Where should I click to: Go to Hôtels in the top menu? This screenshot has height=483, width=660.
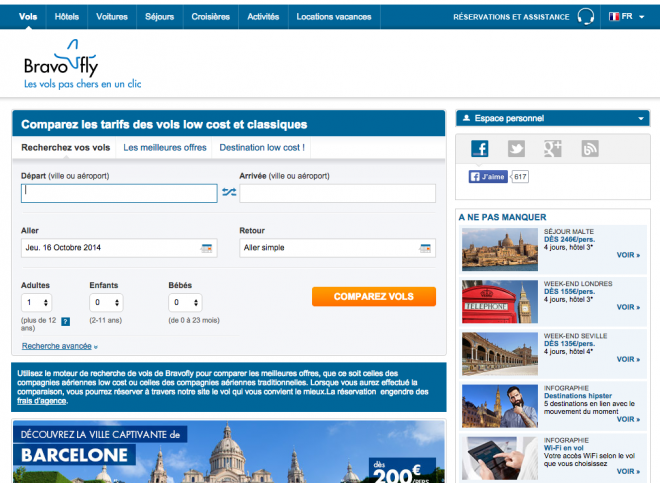click(67, 17)
